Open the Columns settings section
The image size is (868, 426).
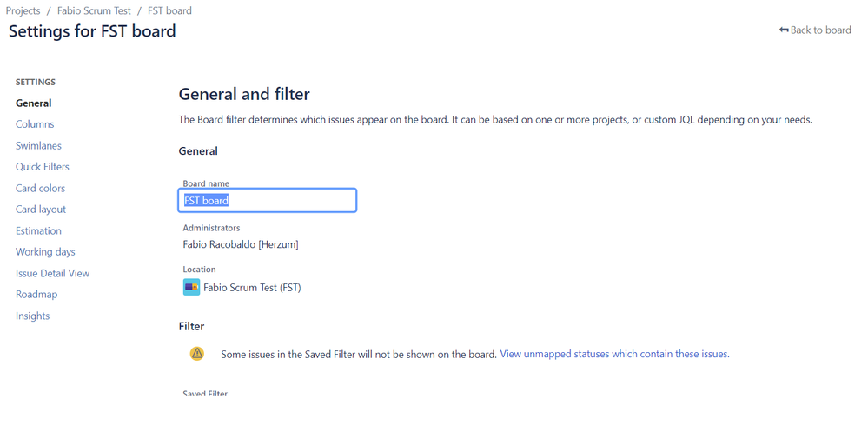click(x=35, y=124)
